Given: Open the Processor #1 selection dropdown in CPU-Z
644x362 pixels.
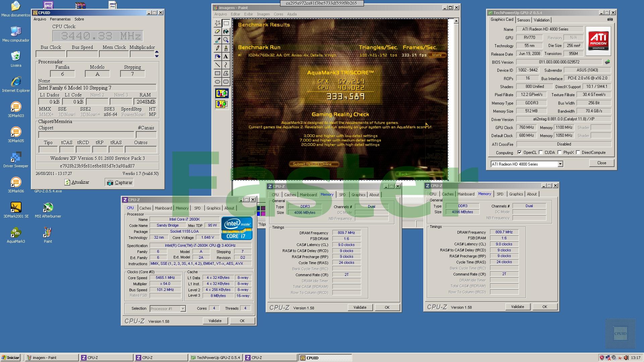Looking at the screenshot, I should [183, 309].
